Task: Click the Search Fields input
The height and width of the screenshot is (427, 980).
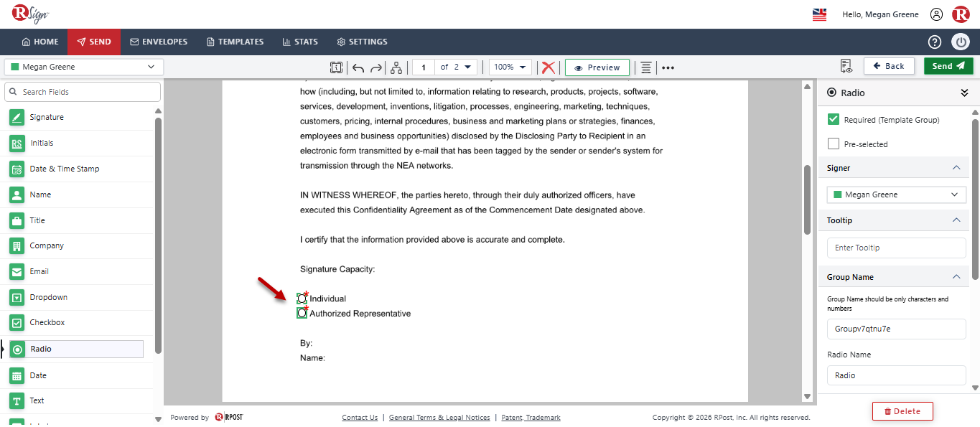Action: (83, 92)
